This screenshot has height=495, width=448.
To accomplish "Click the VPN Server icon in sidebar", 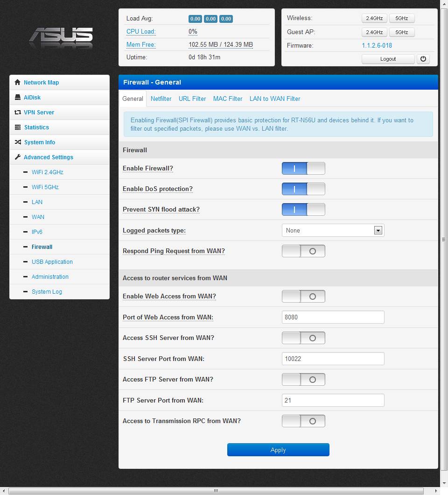I will pos(18,113).
